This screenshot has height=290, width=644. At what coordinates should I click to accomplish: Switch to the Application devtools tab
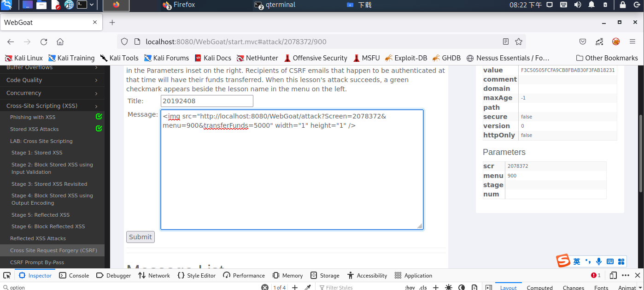click(413, 275)
